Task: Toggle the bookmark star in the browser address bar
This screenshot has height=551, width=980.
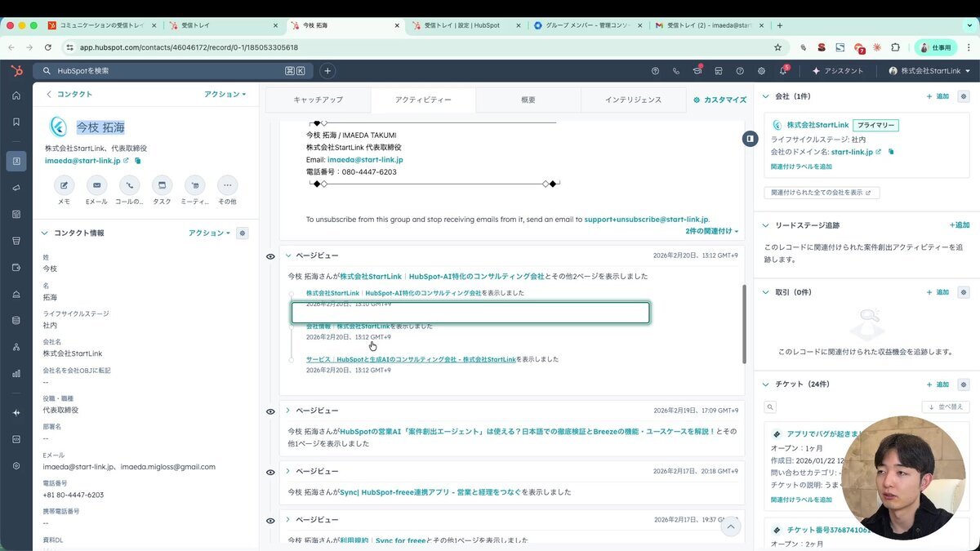Action: tap(777, 47)
